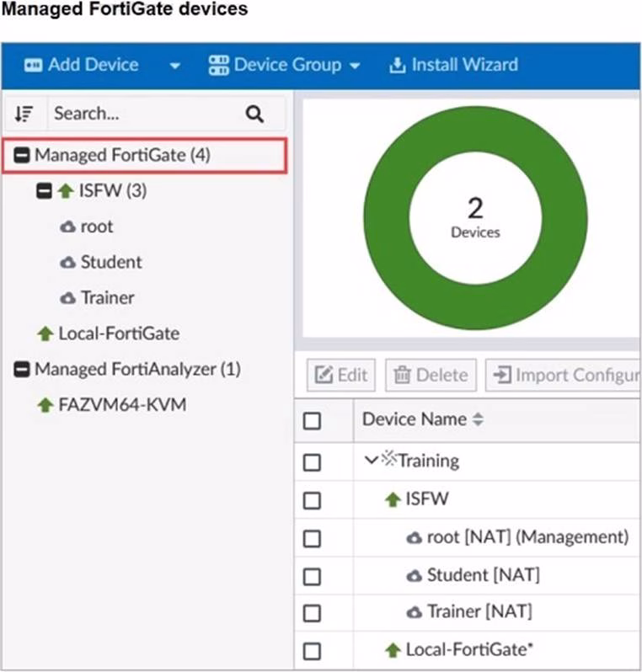The height and width of the screenshot is (672, 642).
Task: Click the cloud icon beside Trainer [NAT] row
Action: tap(414, 612)
